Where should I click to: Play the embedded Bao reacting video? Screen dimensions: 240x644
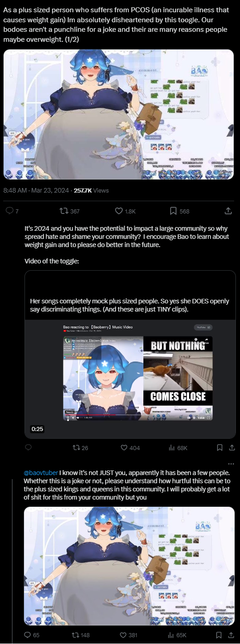coord(137,372)
